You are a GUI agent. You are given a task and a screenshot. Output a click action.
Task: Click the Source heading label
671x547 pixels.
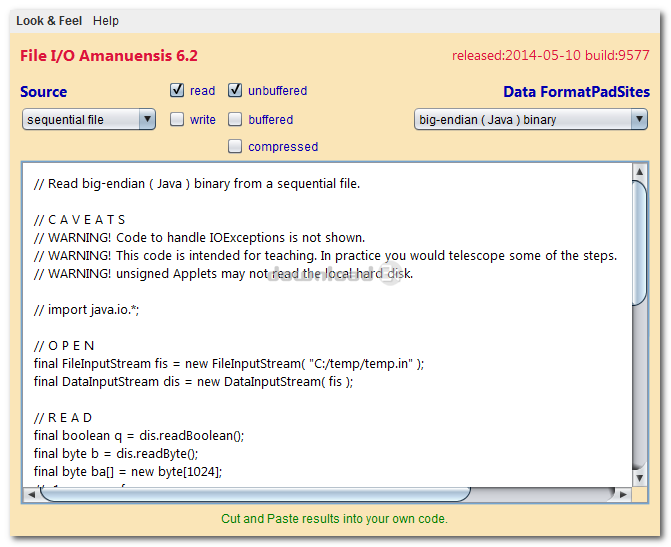[x=43, y=92]
